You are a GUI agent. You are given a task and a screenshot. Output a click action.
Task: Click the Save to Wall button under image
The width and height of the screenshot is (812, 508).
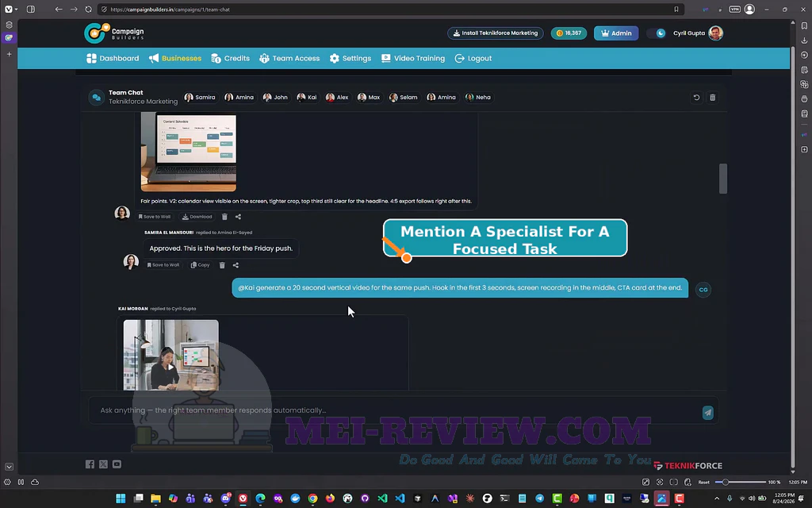click(x=155, y=217)
